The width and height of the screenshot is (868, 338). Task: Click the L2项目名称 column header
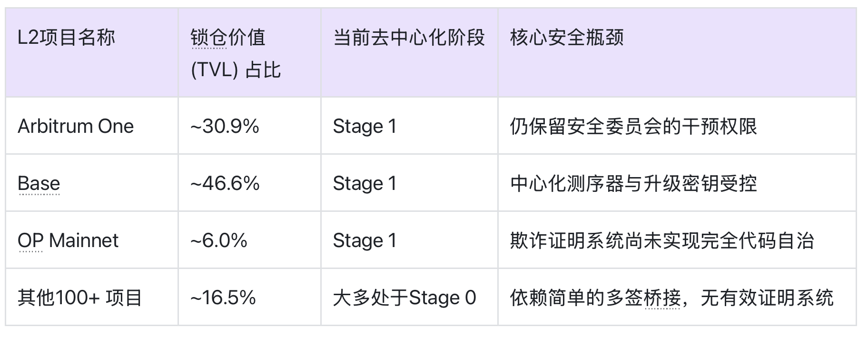coord(66,38)
